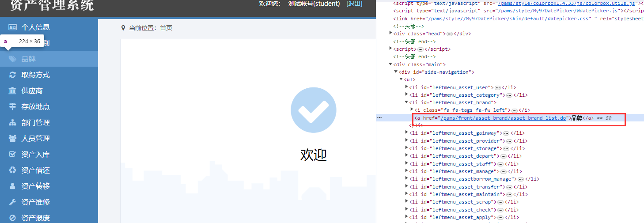Expand the div class="head" node
Screen dimensions: 644x223
(390, 33)
